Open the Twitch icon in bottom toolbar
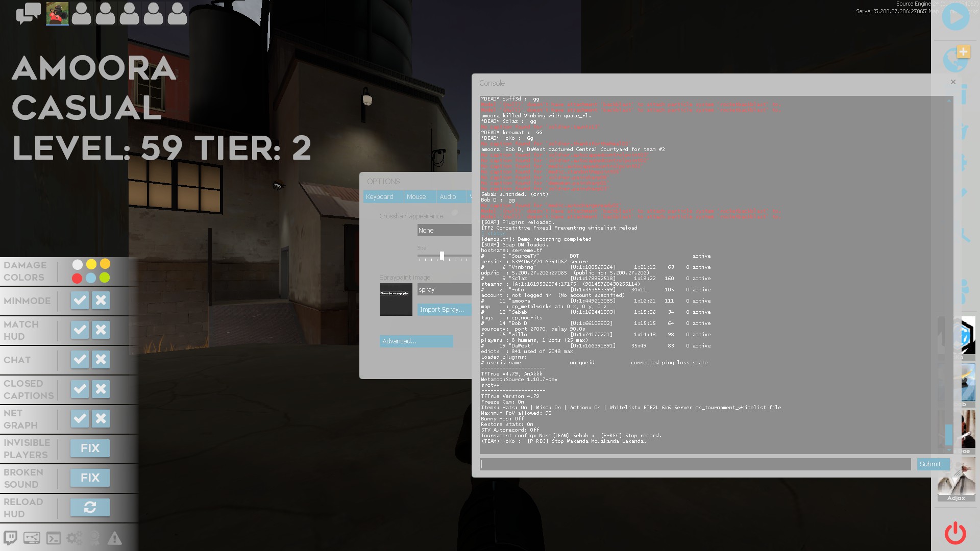Image resolution: width=980 pixels, height=551 pixels. (x=10, y=538)
